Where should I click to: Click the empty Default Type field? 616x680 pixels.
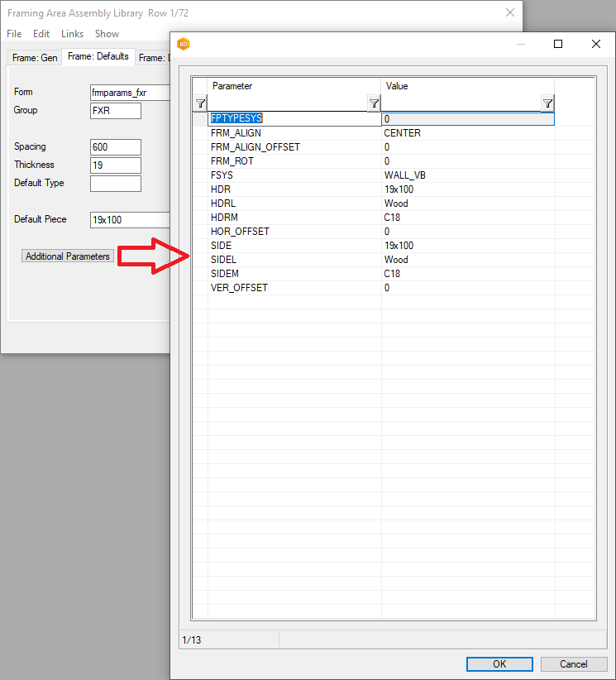(x=116, y=184)
